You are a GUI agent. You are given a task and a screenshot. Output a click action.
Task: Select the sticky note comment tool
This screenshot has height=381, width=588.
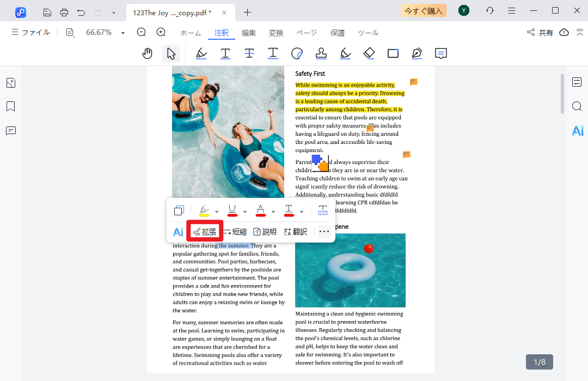pyautogui.click(x=441, y=53)
